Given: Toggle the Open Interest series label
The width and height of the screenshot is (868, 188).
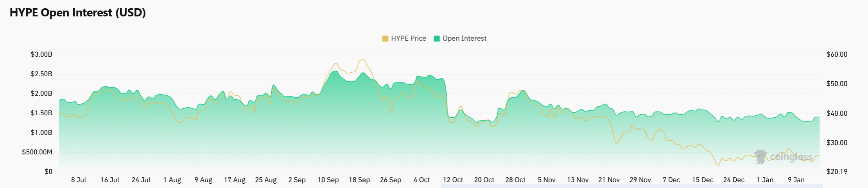Looking at the screenshot, I should click(x=464, y=39).
